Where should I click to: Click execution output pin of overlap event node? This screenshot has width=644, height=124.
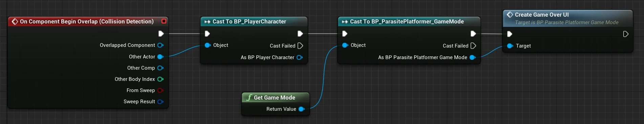tap(161, 34)
